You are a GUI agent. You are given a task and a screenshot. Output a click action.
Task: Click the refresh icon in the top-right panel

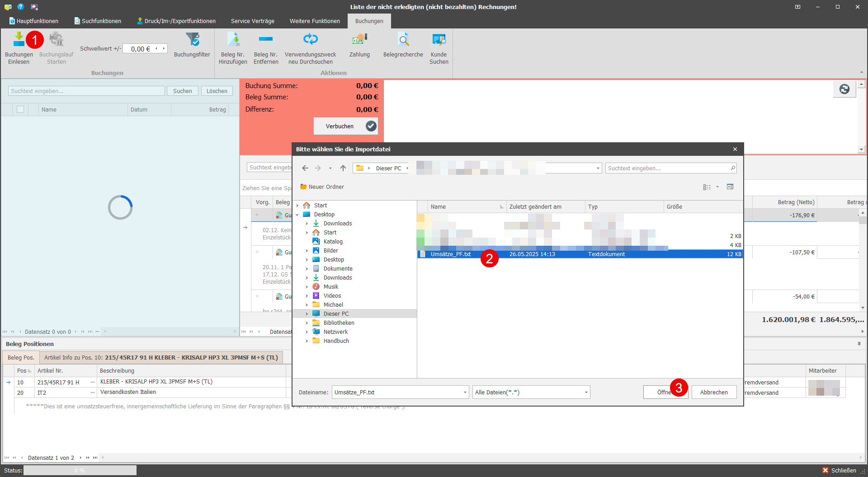coord(844,89)
